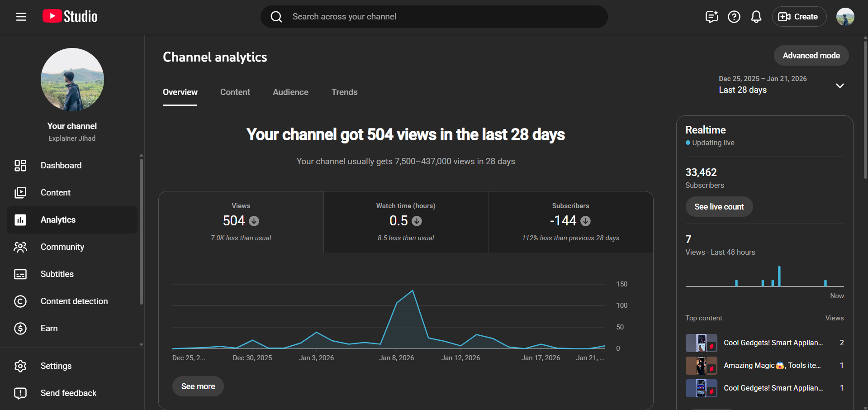Go to the Earn section
Viewport: 868px width, 410px height.
49,329
